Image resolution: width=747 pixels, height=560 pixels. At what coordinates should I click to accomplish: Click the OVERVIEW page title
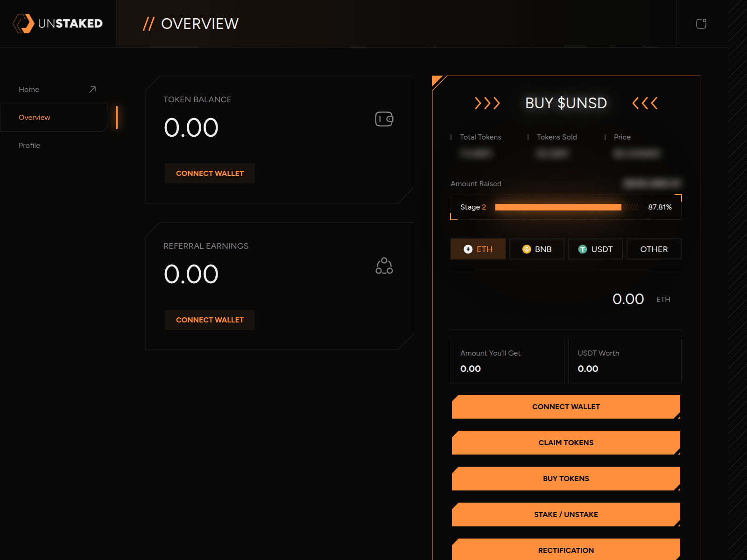(x=200, y=24)
